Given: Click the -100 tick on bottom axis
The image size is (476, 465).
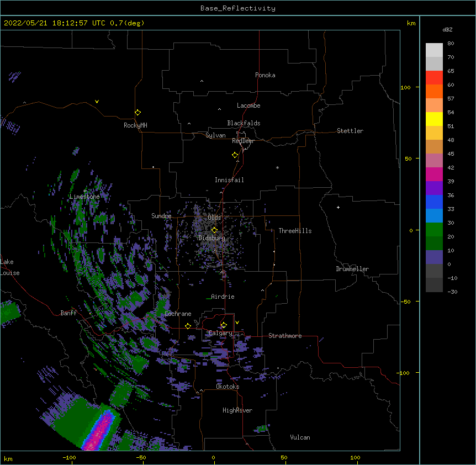Looking at the screenshot, I should point(69,457).
